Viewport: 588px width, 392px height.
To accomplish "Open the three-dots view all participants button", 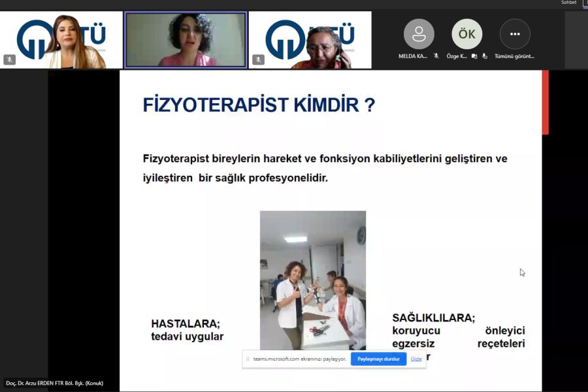I will (515, 34).
